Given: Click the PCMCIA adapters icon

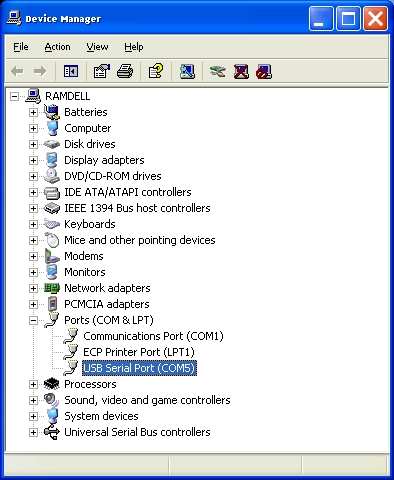Looking at the screenshot, I should tap(52, 304).
